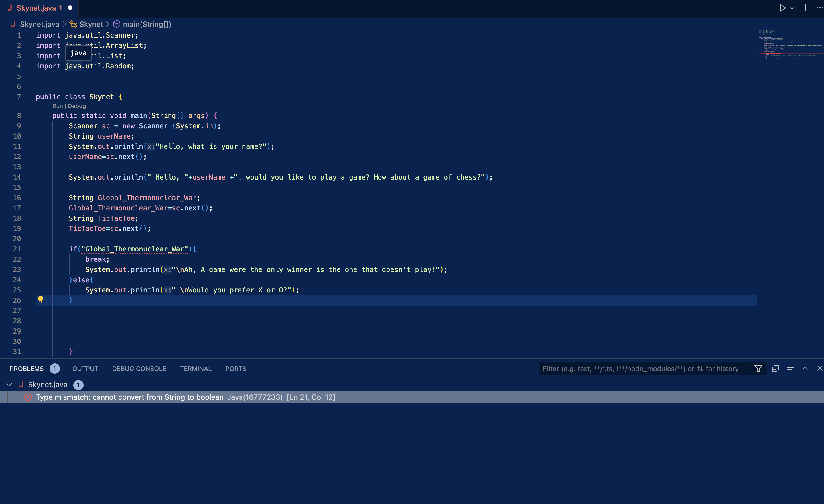Split the editor to the right

805,7
